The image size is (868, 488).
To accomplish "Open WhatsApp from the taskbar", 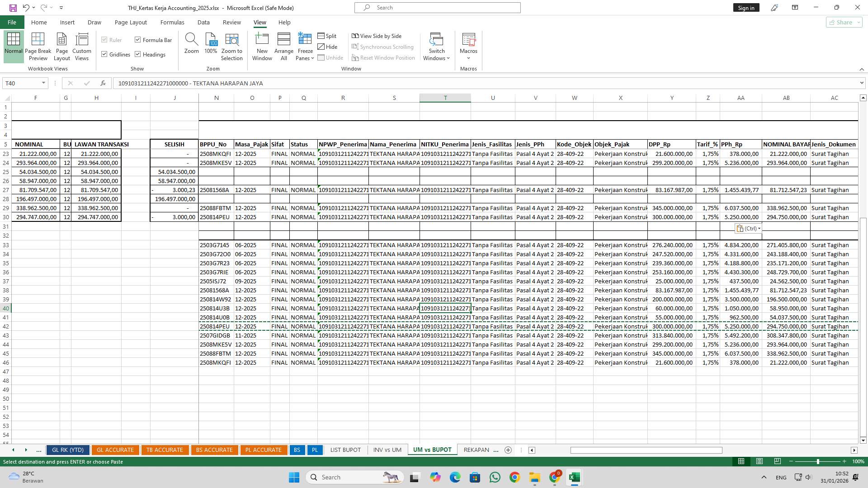I will click(x=495, y=477).
